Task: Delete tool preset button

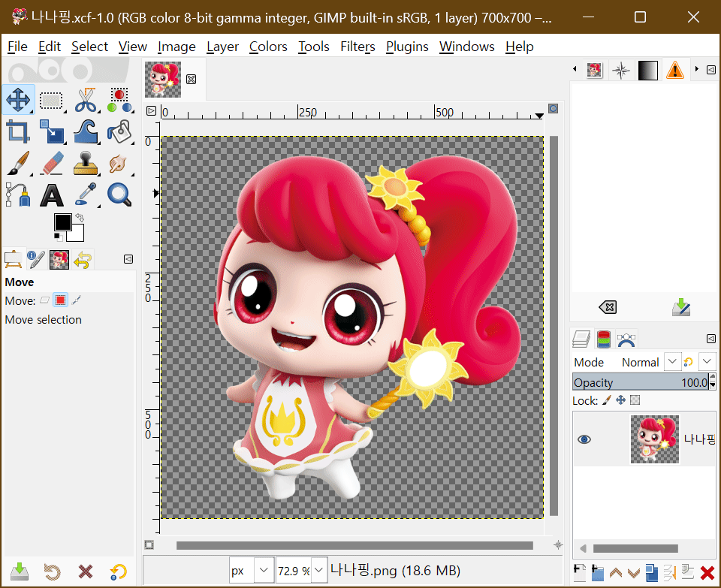Action: 86,571
